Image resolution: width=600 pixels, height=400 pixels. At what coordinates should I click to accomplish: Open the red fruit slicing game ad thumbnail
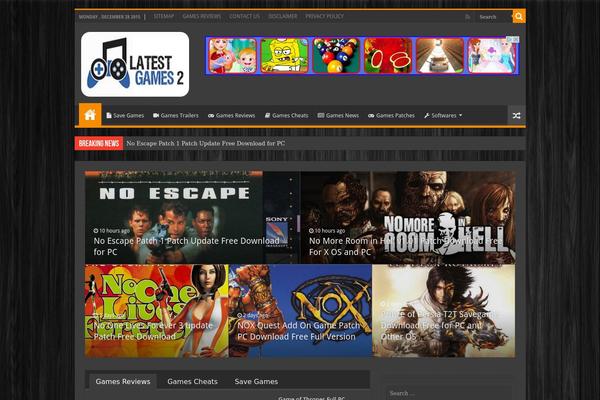point(388,56)
